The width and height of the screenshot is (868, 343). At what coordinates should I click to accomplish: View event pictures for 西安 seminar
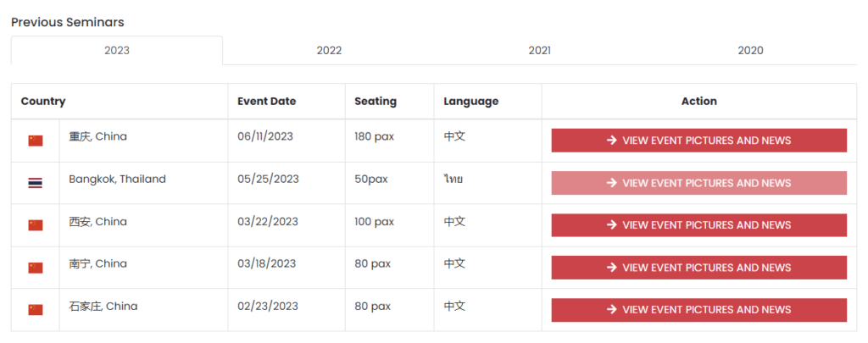pos(699,225)
